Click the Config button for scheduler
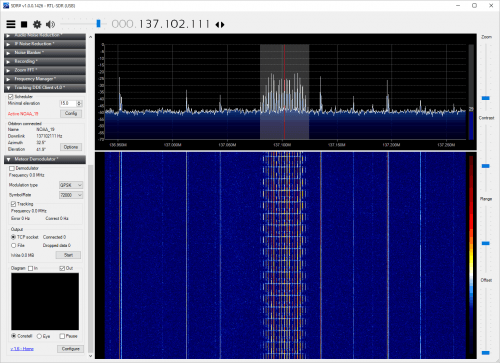Viewport: 500px width, 363px height. point(71,114)
